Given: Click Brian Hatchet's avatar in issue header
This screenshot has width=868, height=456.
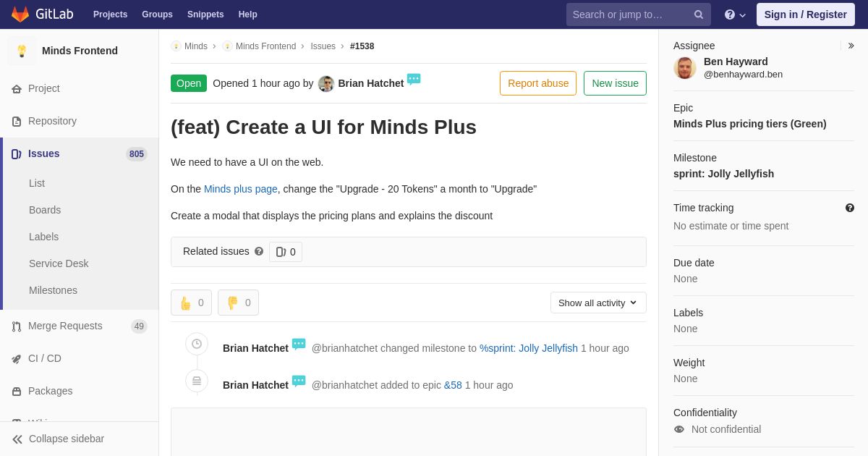Looking at the screenshot, I should [x=326, y=84].
